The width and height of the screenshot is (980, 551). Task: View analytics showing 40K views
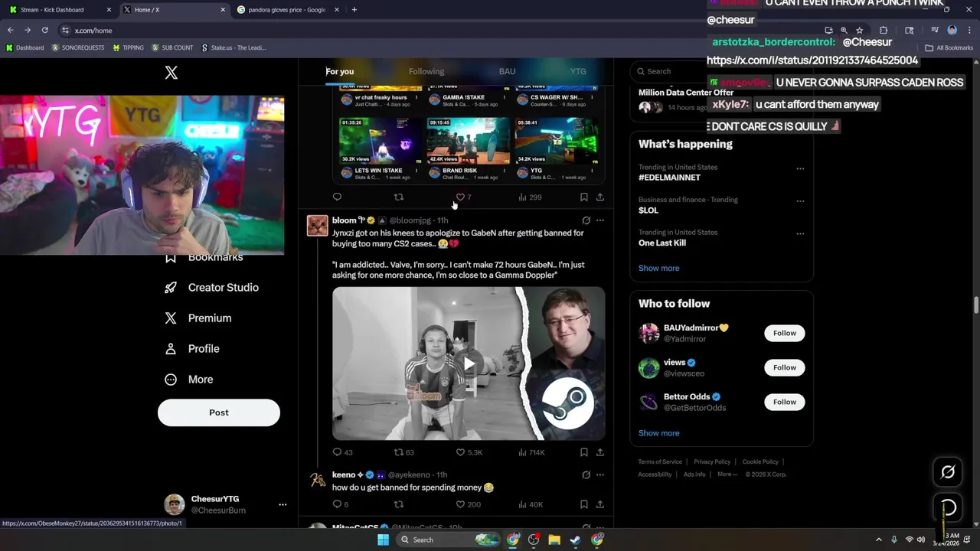point(531,504)
